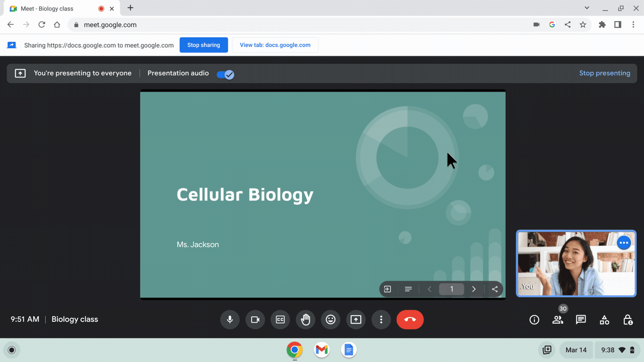Click the present screen icon

(356, 320)
